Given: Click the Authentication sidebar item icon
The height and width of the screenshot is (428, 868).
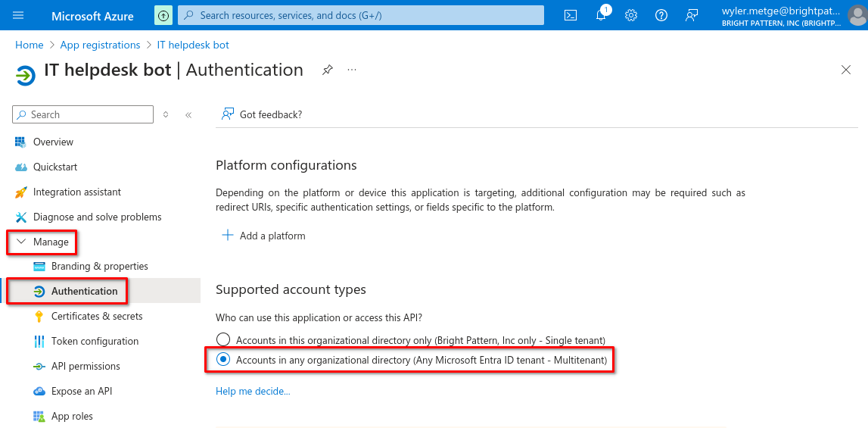Looking at the screenshot, I should [39, 291].
